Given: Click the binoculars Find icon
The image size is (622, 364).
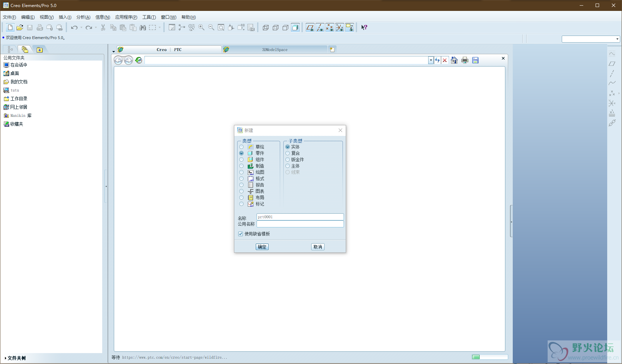Looking at the screenshot, I should tap(143, 27).
